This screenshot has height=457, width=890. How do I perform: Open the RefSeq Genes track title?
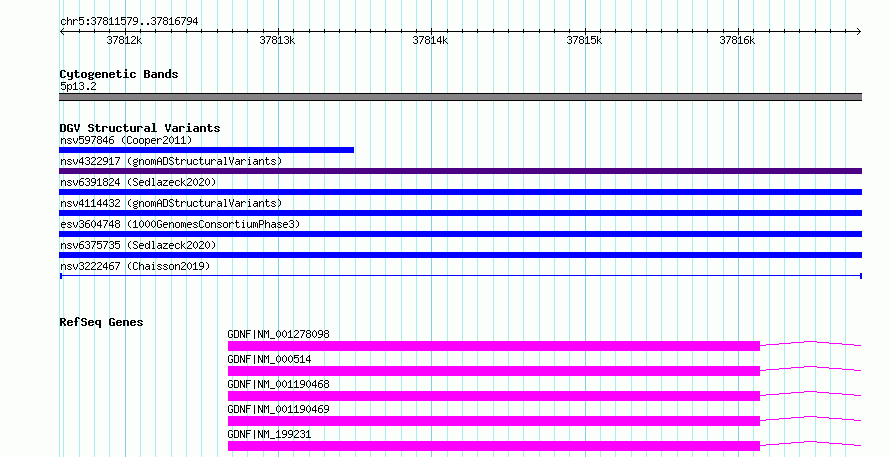point(101,322)
